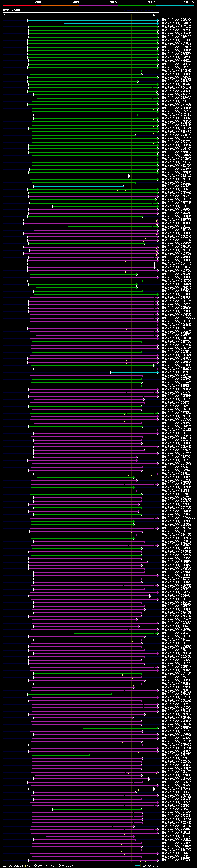Open hit UniRef100_A7Q089

point(177,30)
